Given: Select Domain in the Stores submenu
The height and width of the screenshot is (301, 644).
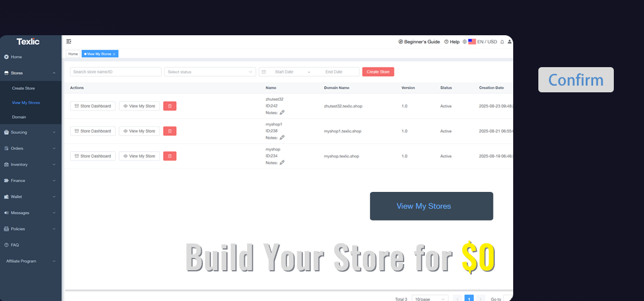Looking at the screenshot, I should (x=19, y=117).
